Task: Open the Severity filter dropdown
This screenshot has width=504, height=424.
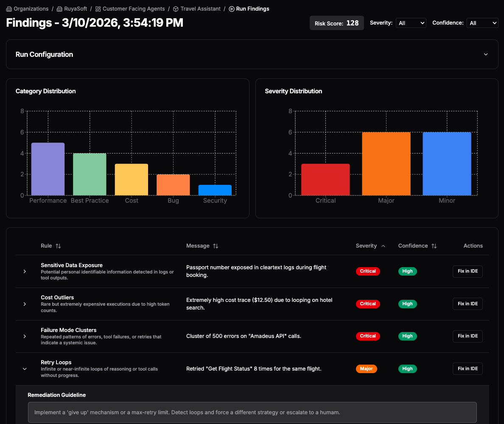Action: point(411,23)
